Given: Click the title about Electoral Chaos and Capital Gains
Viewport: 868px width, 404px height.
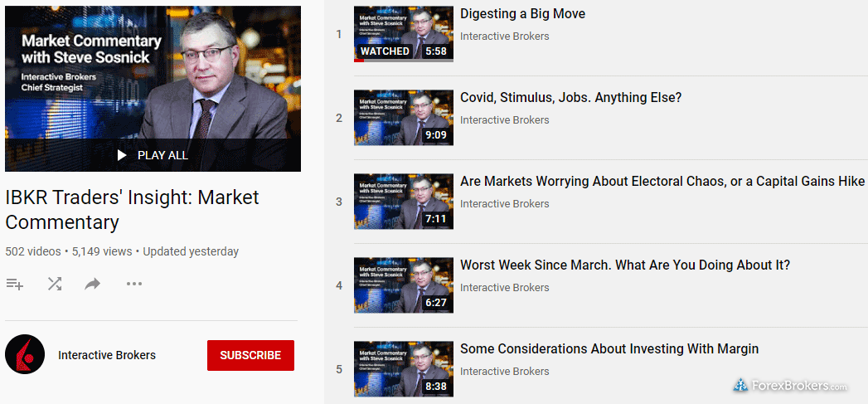Looking at the screenshot, I should point(662,181).
